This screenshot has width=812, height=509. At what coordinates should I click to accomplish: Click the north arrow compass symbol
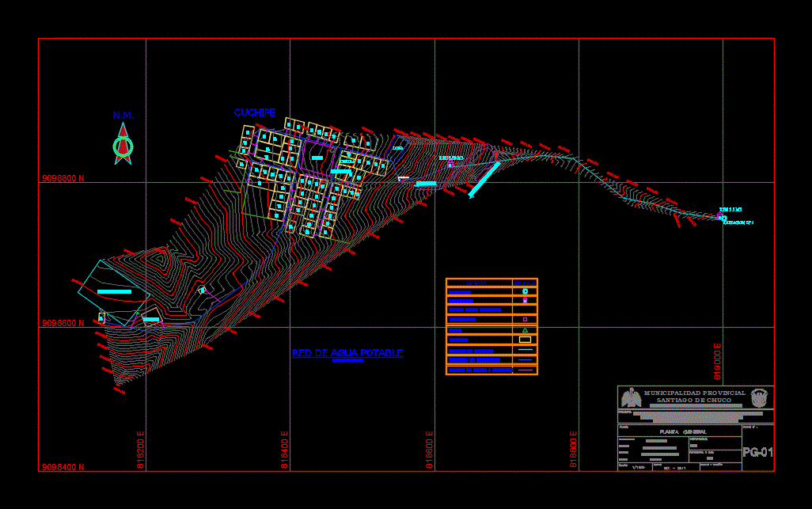point(123,146)
